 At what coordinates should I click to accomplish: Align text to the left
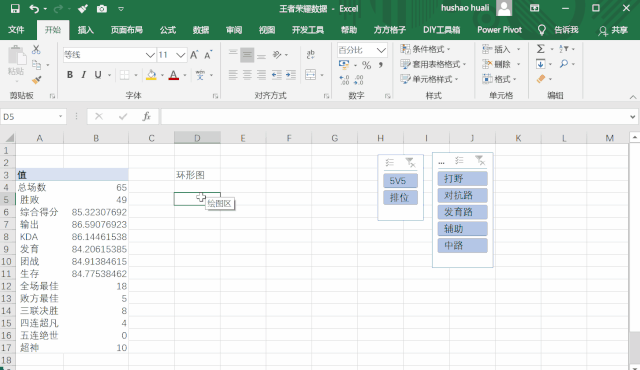[233, 75]
